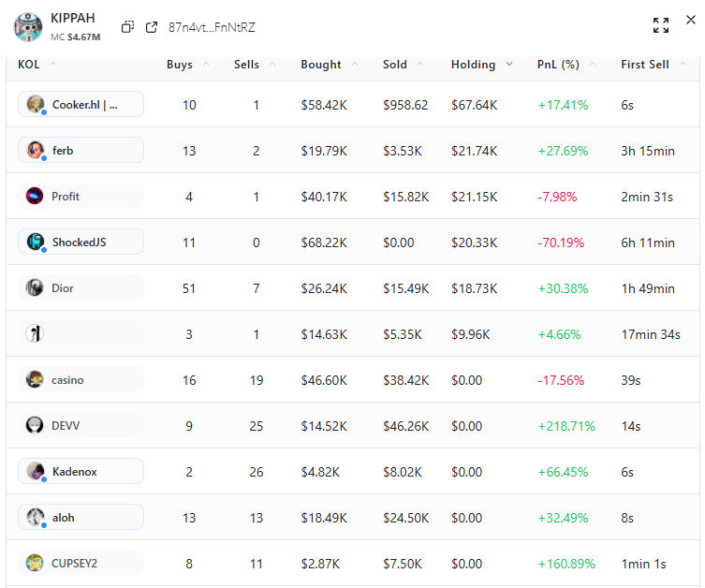Click $21.74K holding amount
Screen dimensions: 705x588
click(475, 151)
